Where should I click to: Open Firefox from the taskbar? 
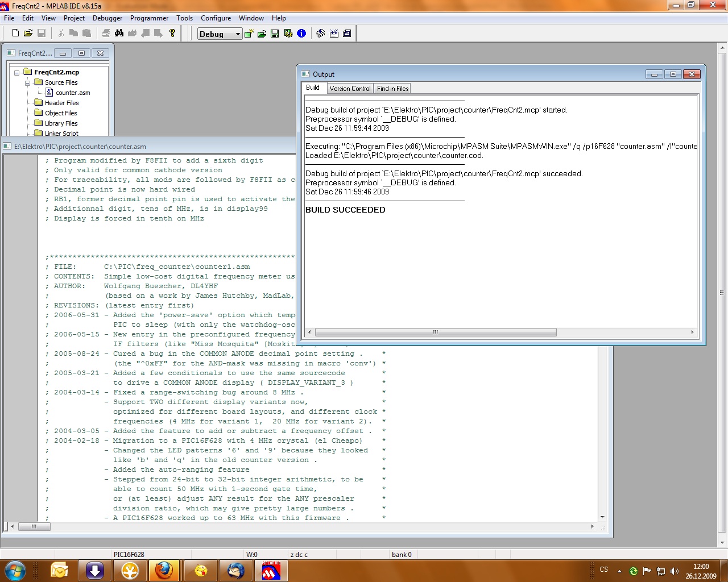(x=164, y=570)
